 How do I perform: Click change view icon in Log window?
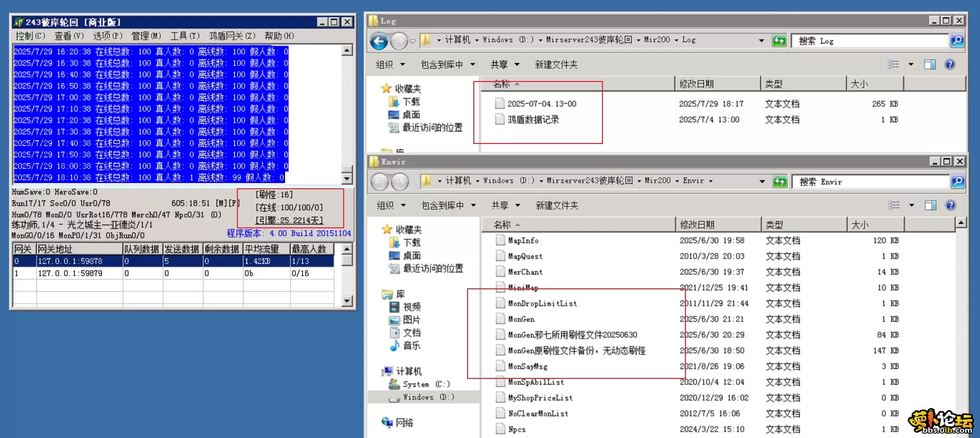click(x=893, y=64)
